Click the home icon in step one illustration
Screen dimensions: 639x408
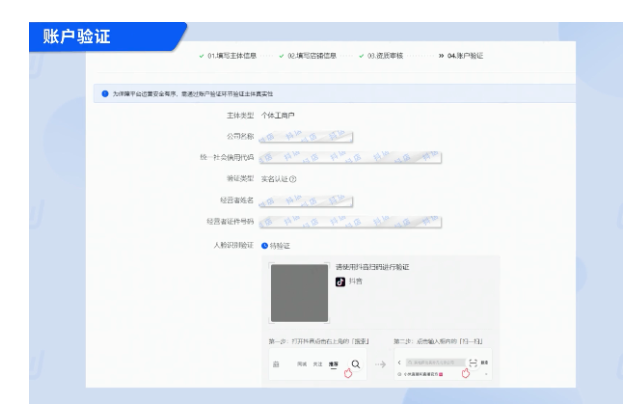pos(277,364)
